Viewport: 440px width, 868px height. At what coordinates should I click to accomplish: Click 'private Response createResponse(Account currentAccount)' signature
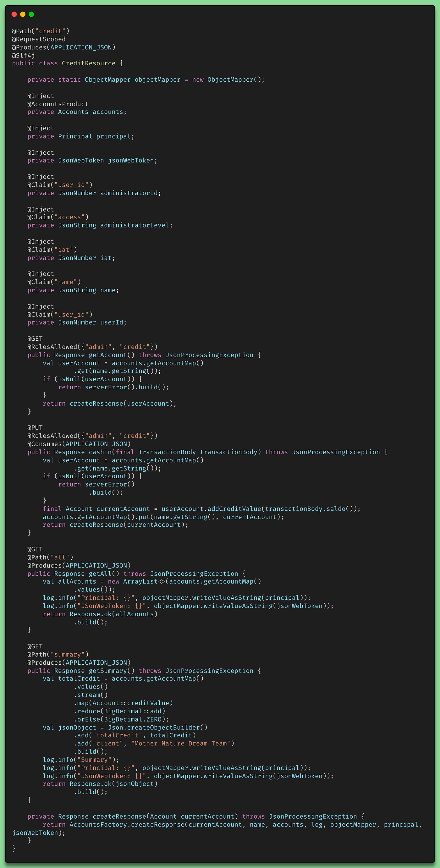pos(196,816)
